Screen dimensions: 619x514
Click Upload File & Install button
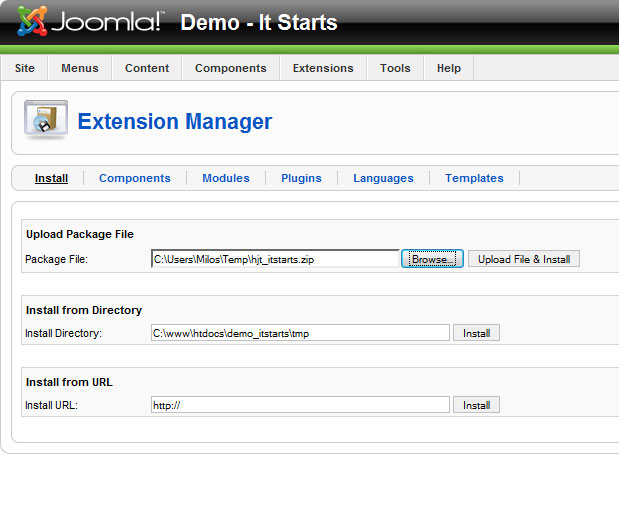[x=524, y=259]
